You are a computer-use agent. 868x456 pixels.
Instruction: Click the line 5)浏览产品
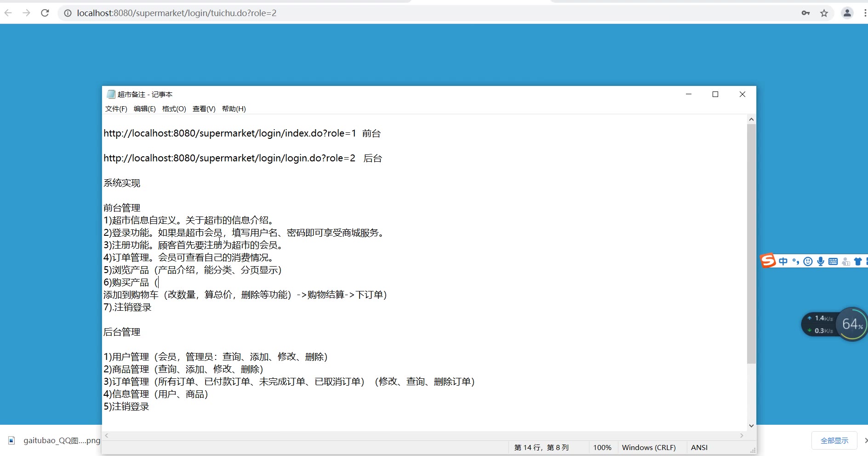click(x=193, y=270)
